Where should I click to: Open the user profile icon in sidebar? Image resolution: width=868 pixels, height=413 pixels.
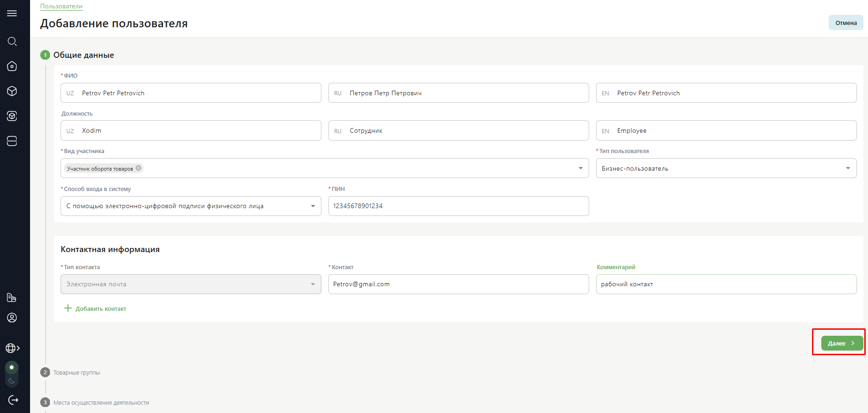point(12,318)
